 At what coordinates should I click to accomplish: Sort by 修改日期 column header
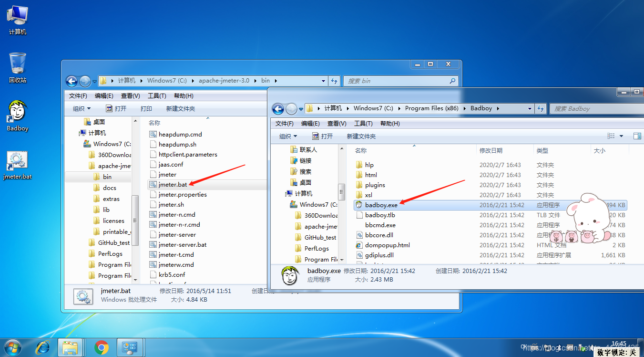click(491, 150)
